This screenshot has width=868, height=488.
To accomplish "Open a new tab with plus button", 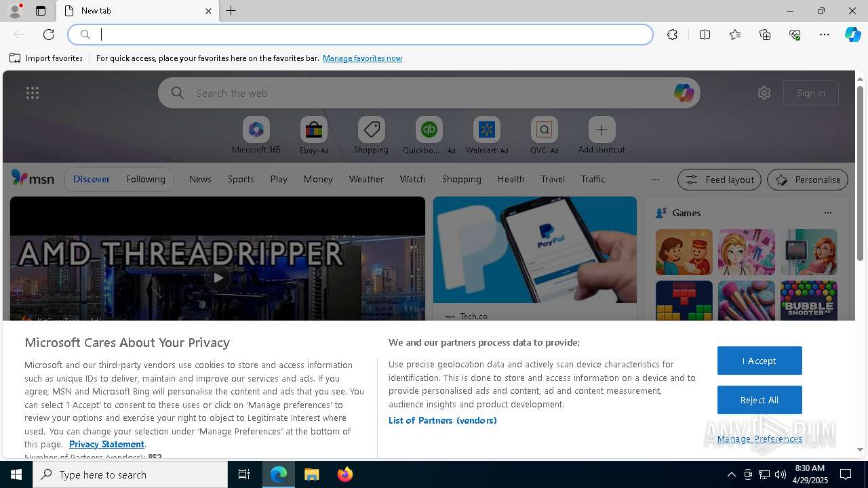I will point(231,11).
